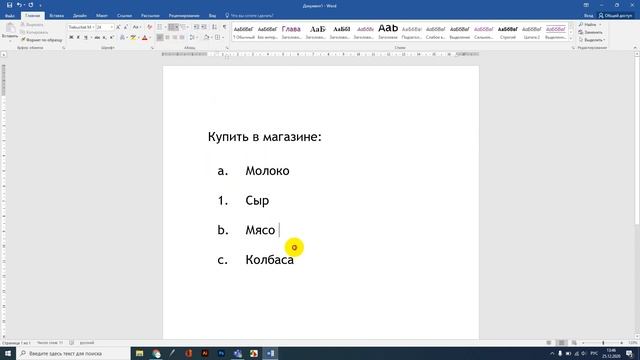The image size is (640, 360).
Task: Choose font color red swatch
Action: [144, 38]
